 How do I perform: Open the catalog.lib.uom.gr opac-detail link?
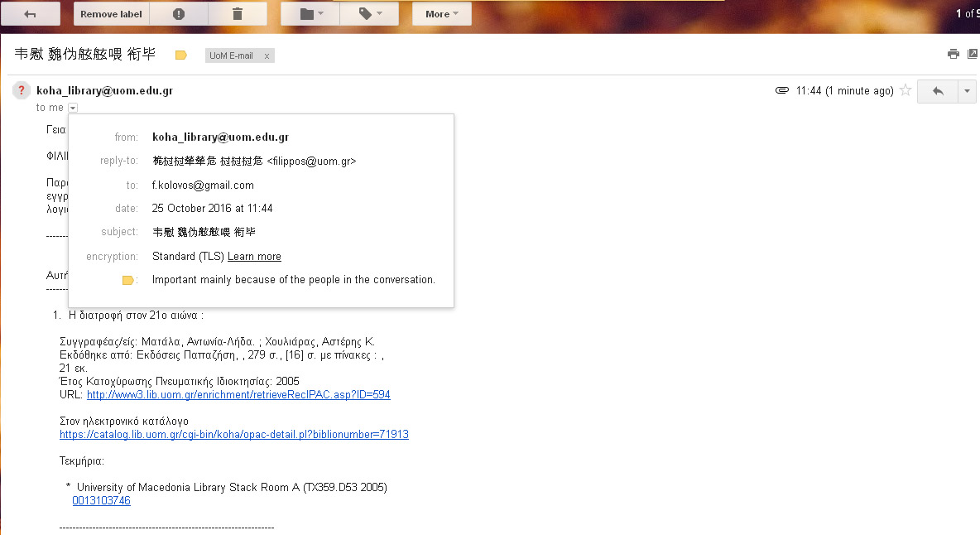[234, 435]
